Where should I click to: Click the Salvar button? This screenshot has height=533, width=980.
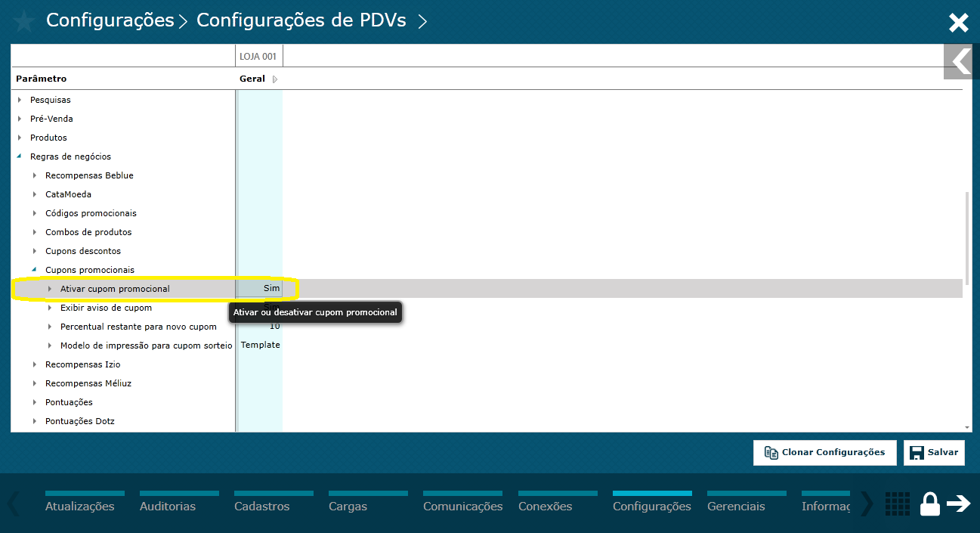(x=934, y=452)
